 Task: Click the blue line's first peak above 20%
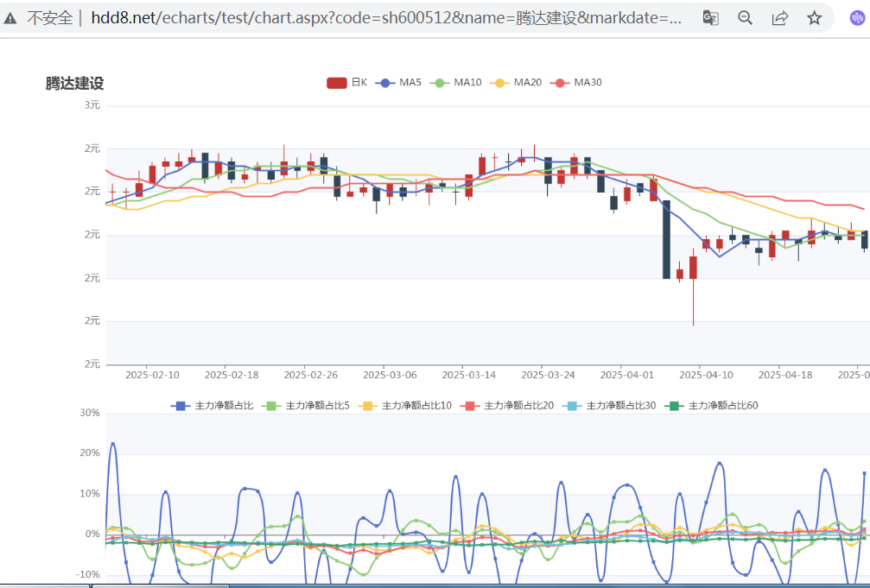(x=113, y=443)
